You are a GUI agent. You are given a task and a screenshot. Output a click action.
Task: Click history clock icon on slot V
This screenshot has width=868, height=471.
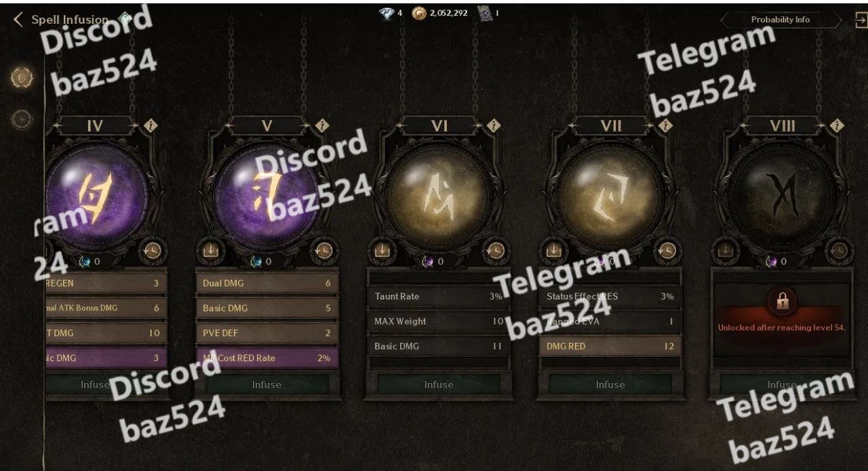323,250
